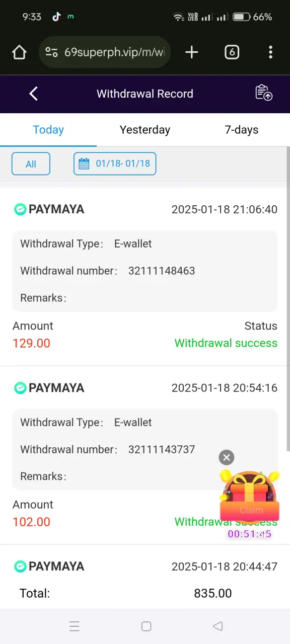Tap the address bar URL 69superph.vip
This screenshot has height=644, width=290.
coord(114,52)
